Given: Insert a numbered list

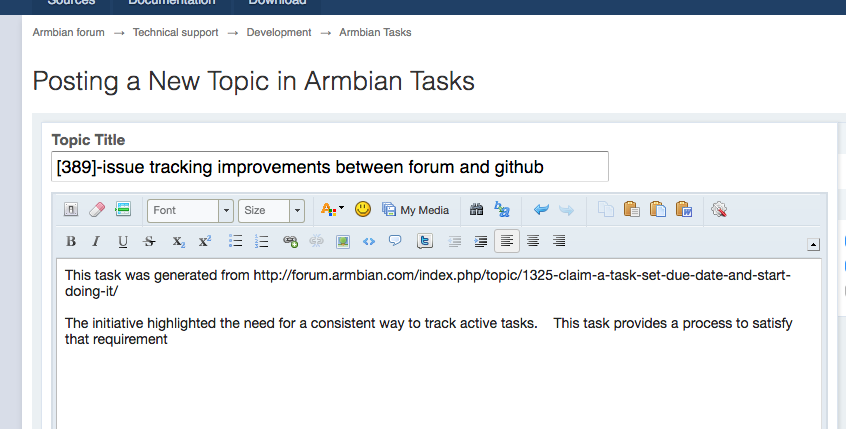Looking at the screenshot, I should (x=262, y=241).
